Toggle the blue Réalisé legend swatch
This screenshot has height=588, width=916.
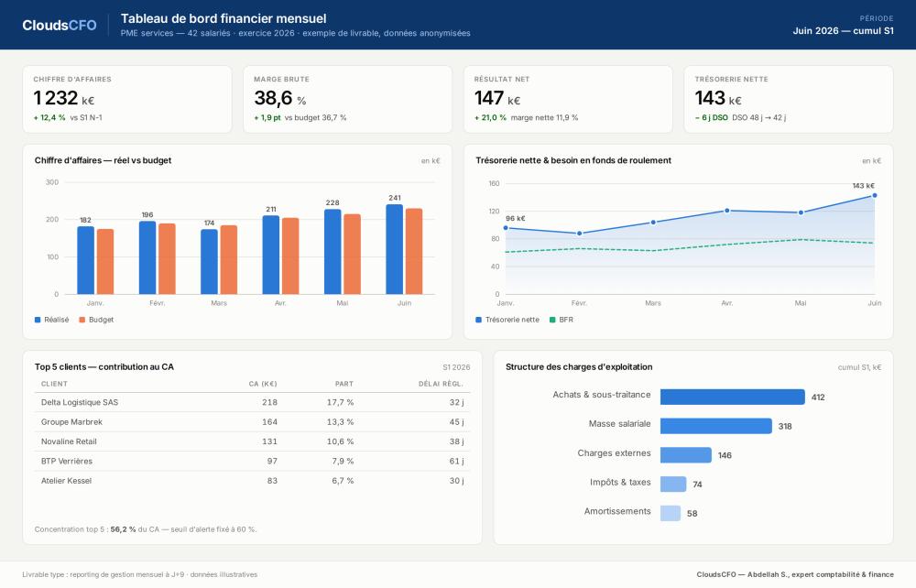tap(38, 320)
